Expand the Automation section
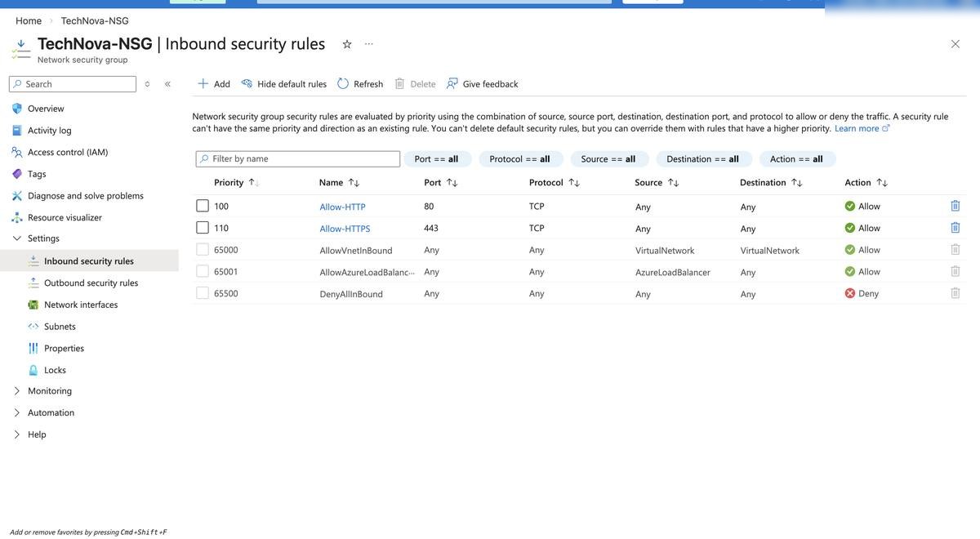980x539 pixels. pos(17,412)
